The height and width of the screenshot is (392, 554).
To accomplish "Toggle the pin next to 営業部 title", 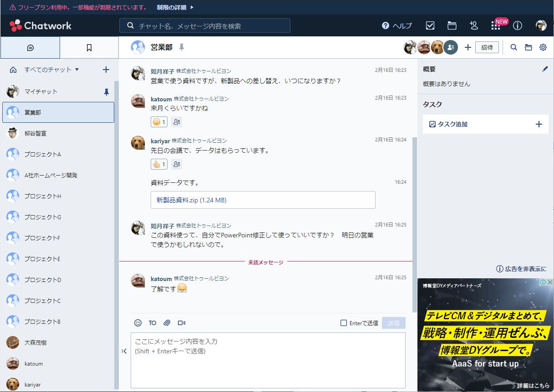I will click(182, 47).
